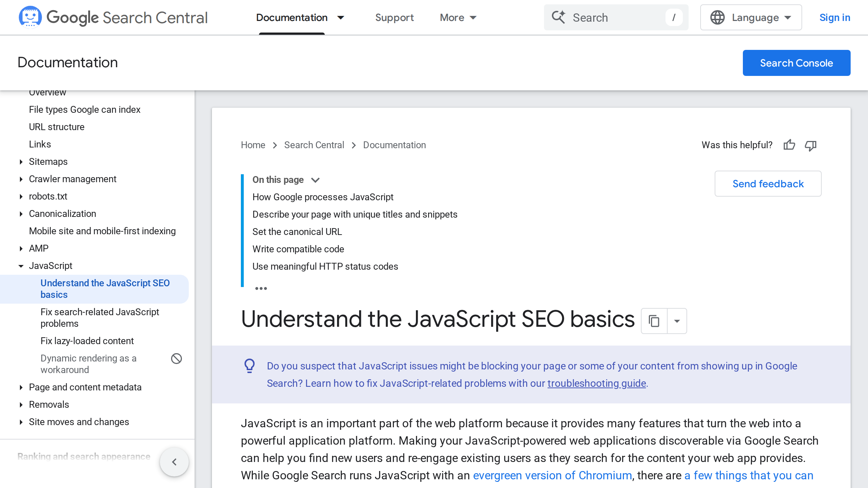This screenshot has width=868, height=488.
Task: Expand the Sitemaps tree section
Action: coord(21,162)
